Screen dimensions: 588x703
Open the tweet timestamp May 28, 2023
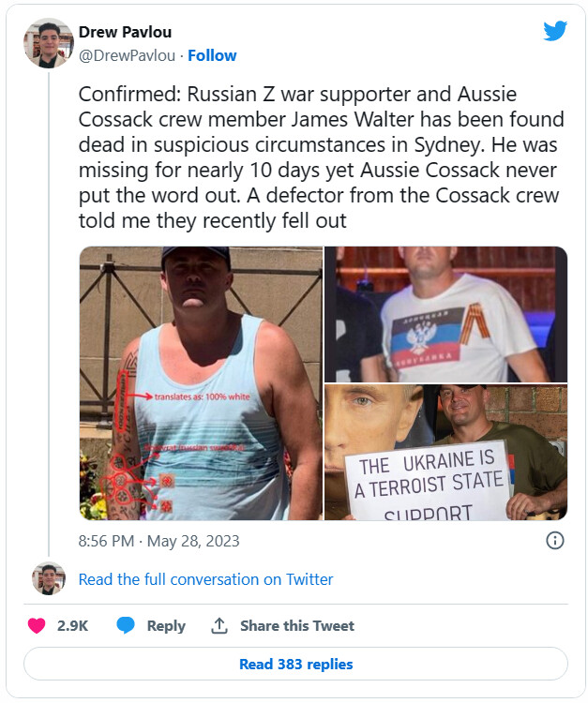tap(158, 541)
